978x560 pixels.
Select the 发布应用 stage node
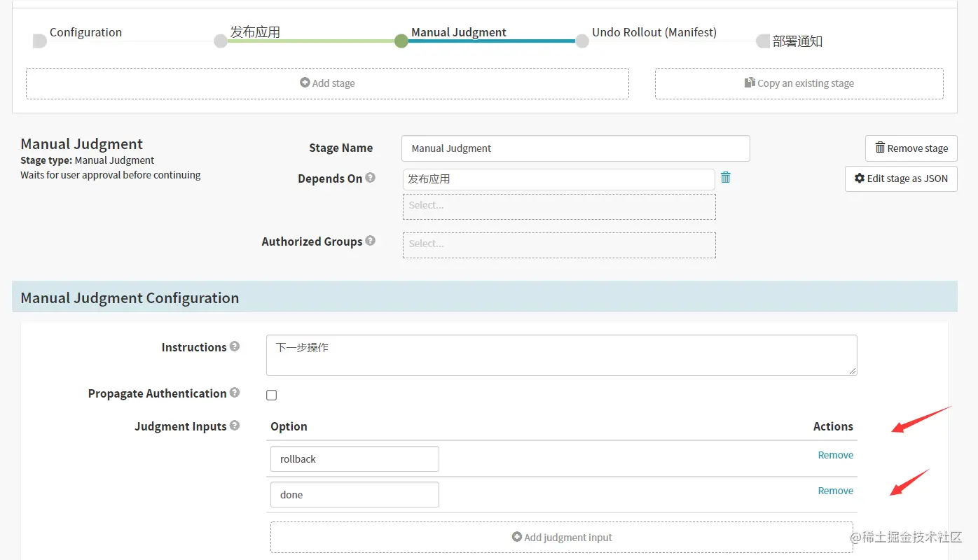(x=221, y=41)
